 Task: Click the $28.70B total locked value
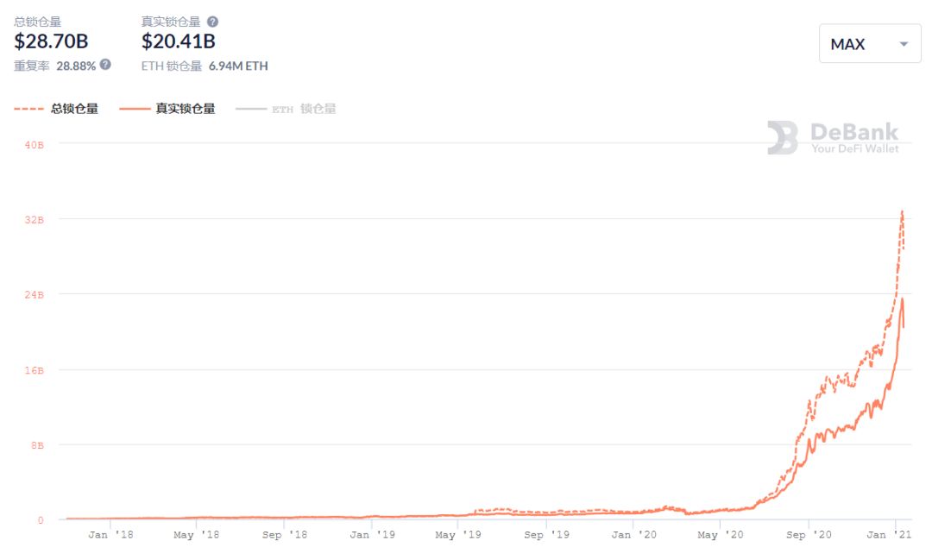click(x=51, y=41)
